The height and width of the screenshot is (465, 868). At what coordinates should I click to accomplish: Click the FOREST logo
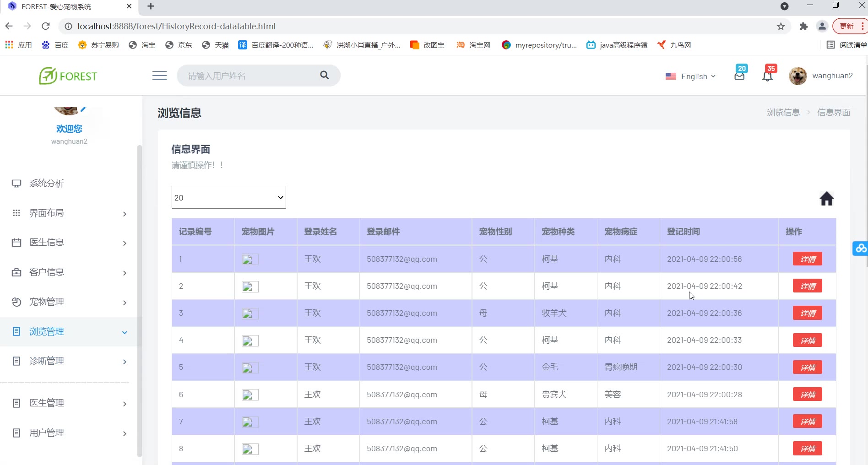[x=68, y=76]
